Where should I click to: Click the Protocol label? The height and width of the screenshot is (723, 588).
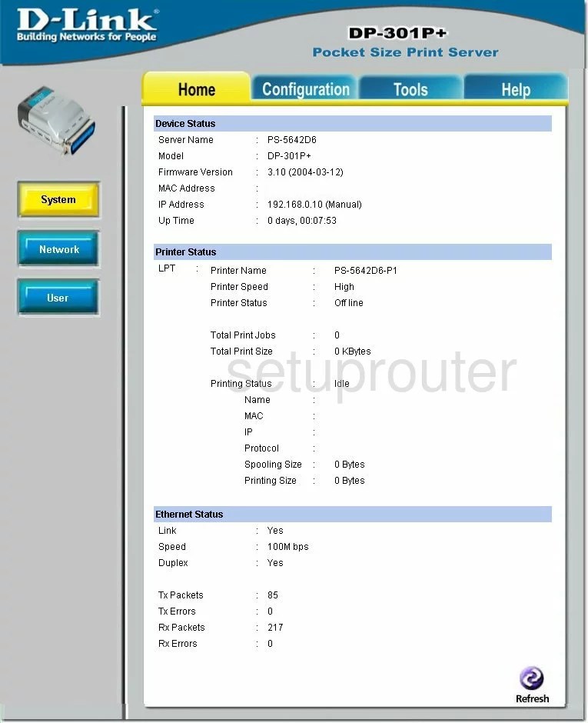(261, 448)
